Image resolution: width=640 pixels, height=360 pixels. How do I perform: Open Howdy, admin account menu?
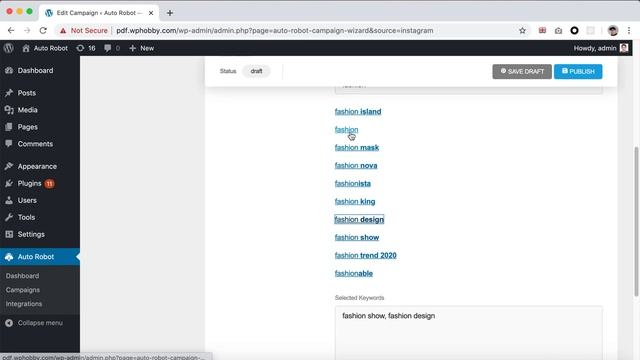(601, 48)
